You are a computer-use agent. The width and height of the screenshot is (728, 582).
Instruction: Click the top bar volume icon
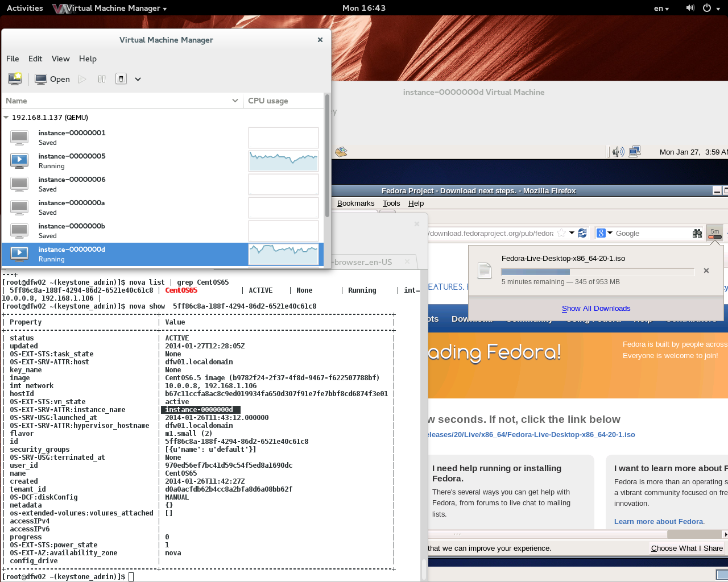coord(690,8)
